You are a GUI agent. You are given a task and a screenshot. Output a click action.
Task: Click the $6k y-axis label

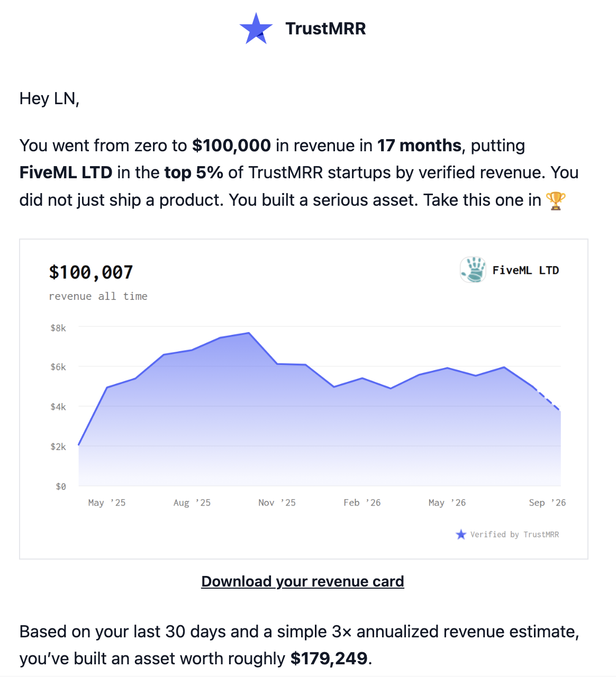[x=58, y=367]
